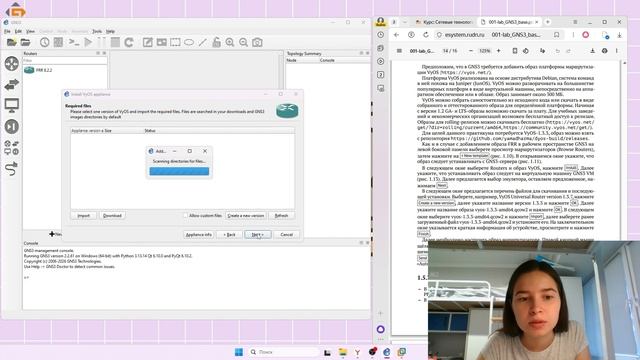Click the Refresh button

(x=282, y=216)
